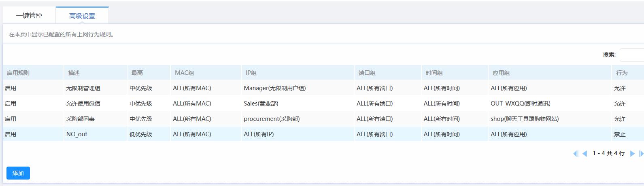644x186 pixels.
Task: Click the previous page arrow
Action: [x=584, y=154]
